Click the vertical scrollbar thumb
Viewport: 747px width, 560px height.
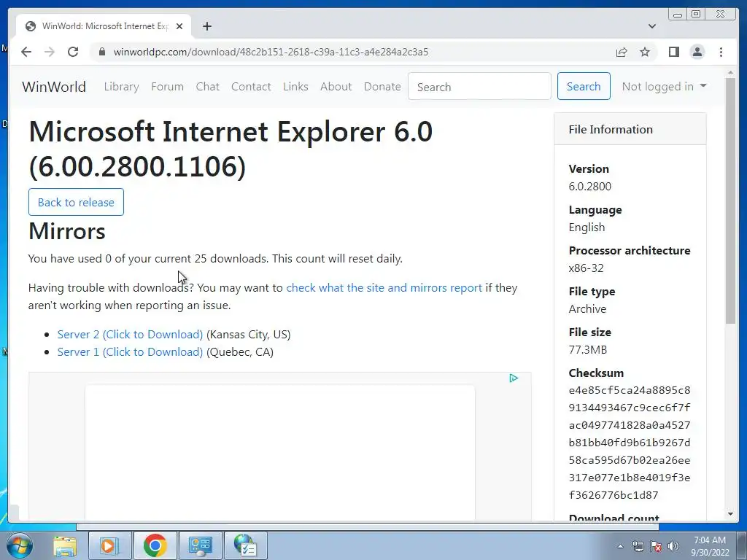click(730, 201)
